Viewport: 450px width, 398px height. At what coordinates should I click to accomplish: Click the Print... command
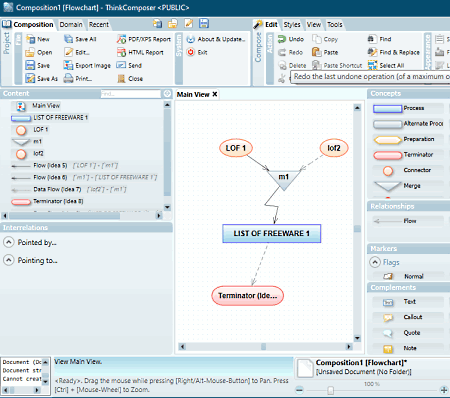click(x=78, y=79)
